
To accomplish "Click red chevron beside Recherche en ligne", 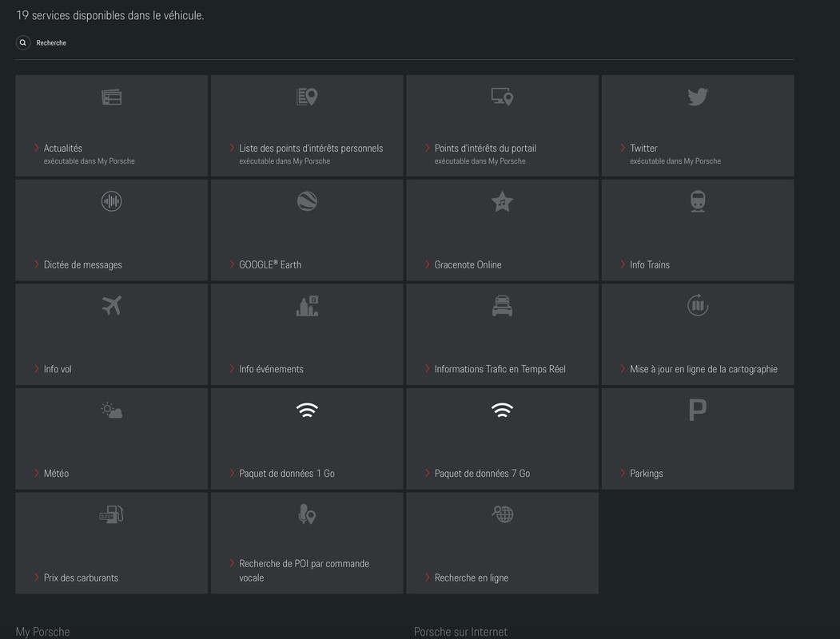I will tap(427, 577).
